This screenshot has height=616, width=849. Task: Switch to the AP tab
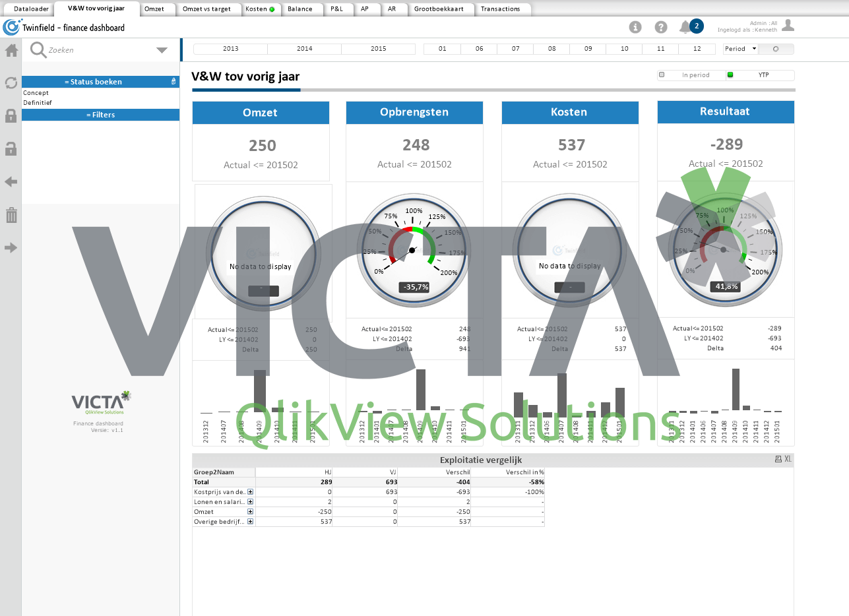[367, 9]
